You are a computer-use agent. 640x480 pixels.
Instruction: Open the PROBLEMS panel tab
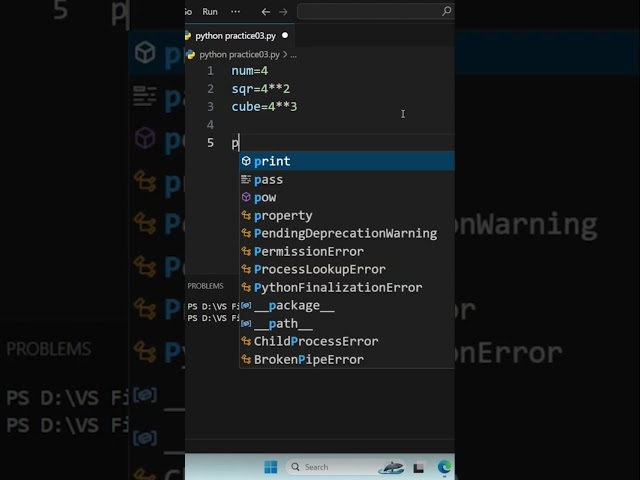click(x=205, y=286)
